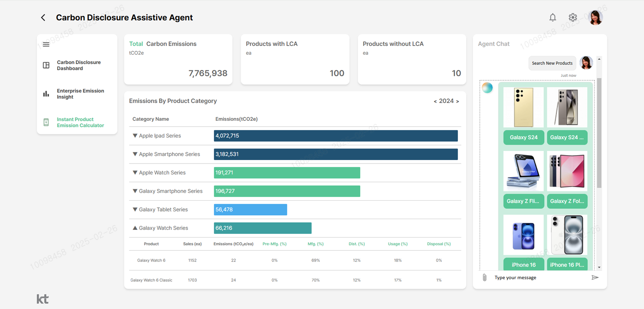Select the iPhone 16 Pl... button
The image size is (644, 309).
pyautogui.click(x=567, y=264)
